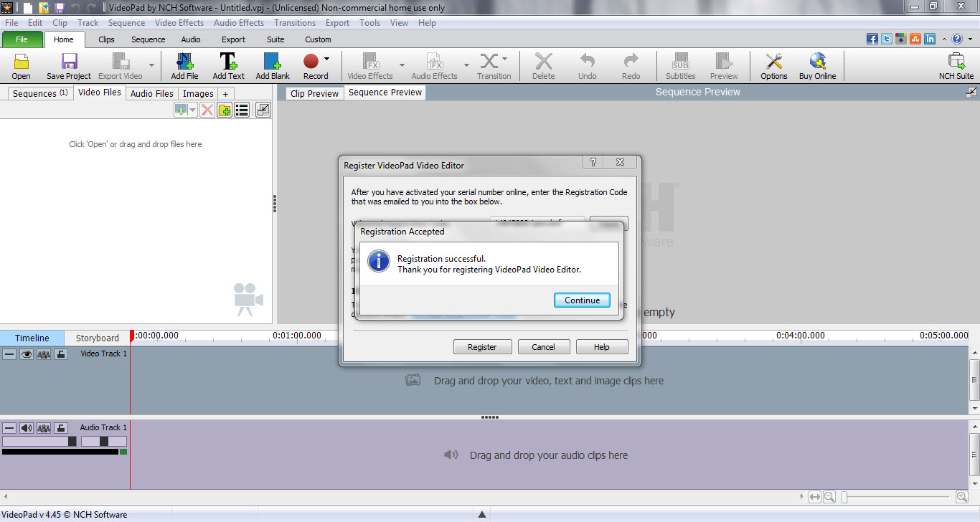Click the green File ribbon button
This screenshot has width=980, height=522.
[22, 39]
